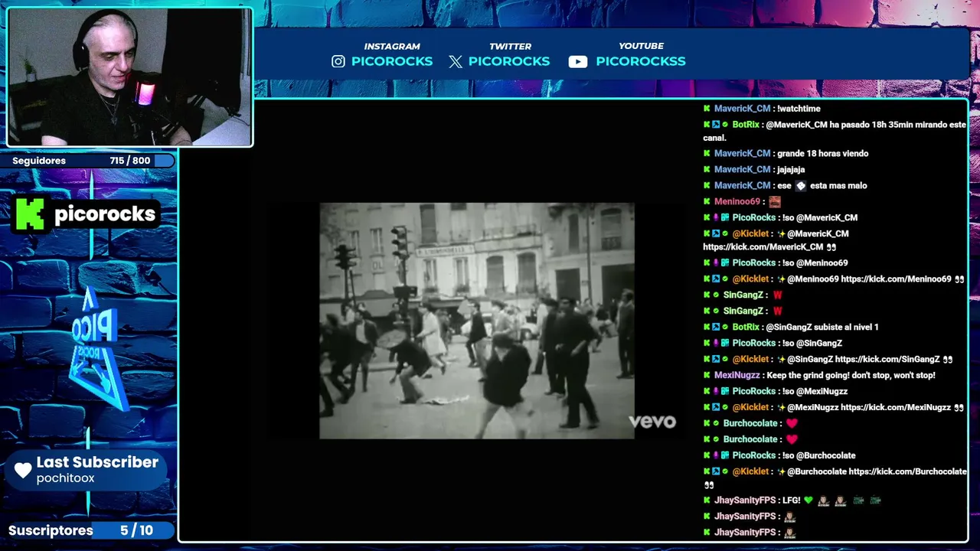Click the 'grande 18 horas viendo' chat message
The height and width of the screenshot is (551, 980).
pyautogui.click(x=822, y=154)
